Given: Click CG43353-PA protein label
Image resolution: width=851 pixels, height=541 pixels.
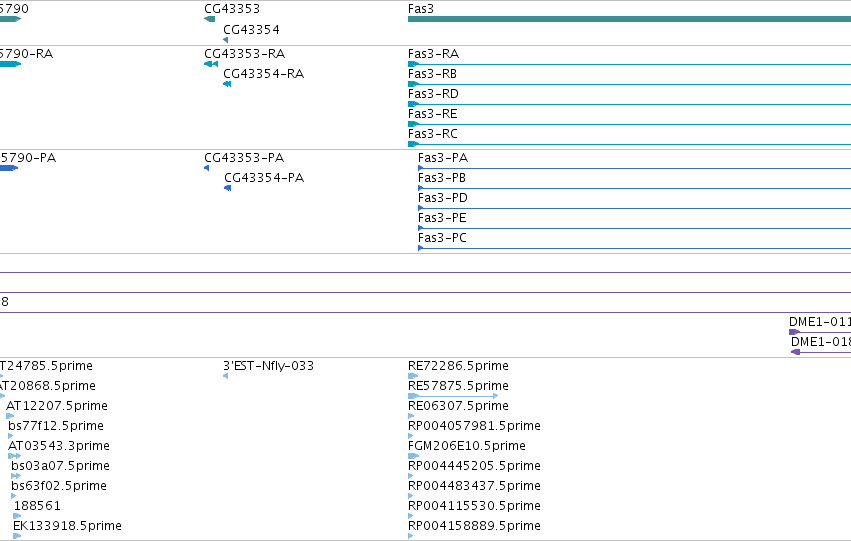Looking at the screenshot, I should click(x=244, y=158).
